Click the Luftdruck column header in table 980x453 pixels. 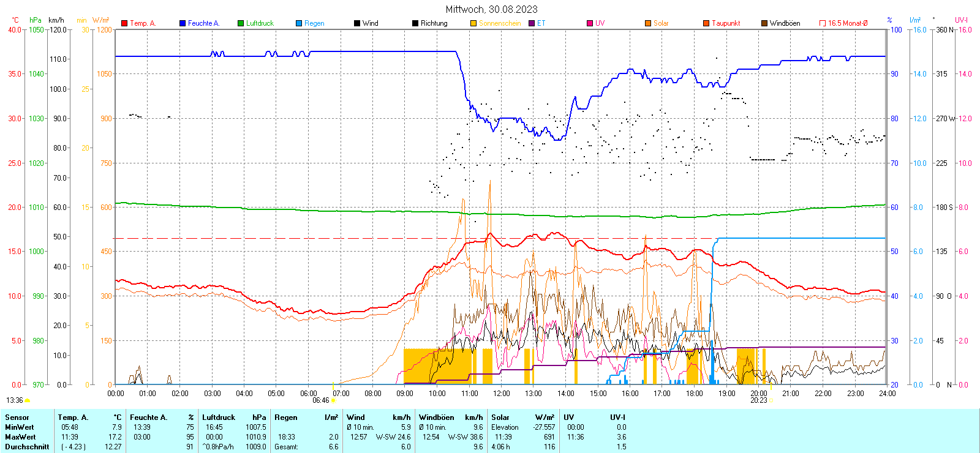[219, 417]
